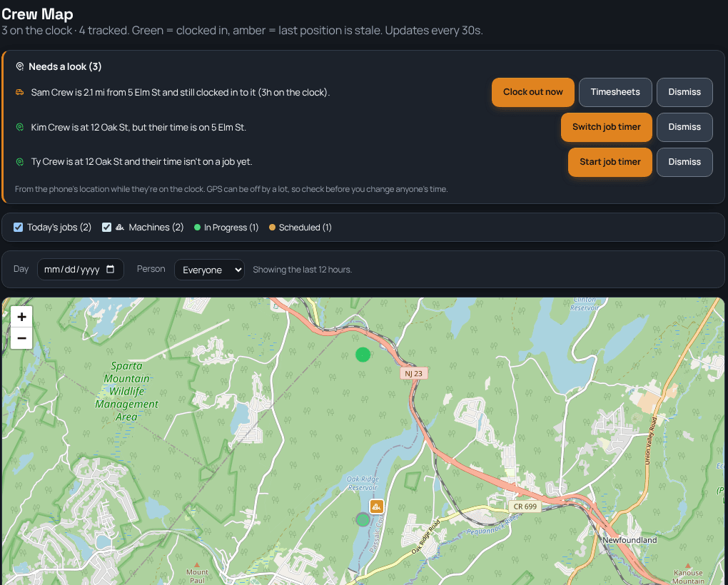
Task: Open Timesheets for Sam Crew alert
Action: 615,92
